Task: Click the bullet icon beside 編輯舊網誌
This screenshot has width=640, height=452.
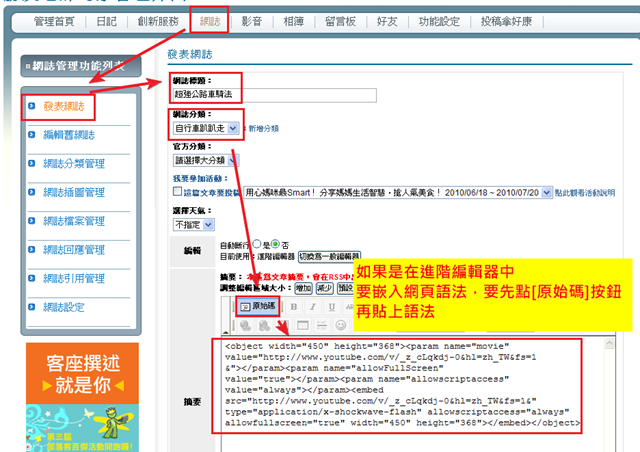Action: click(x=32, y=135)
